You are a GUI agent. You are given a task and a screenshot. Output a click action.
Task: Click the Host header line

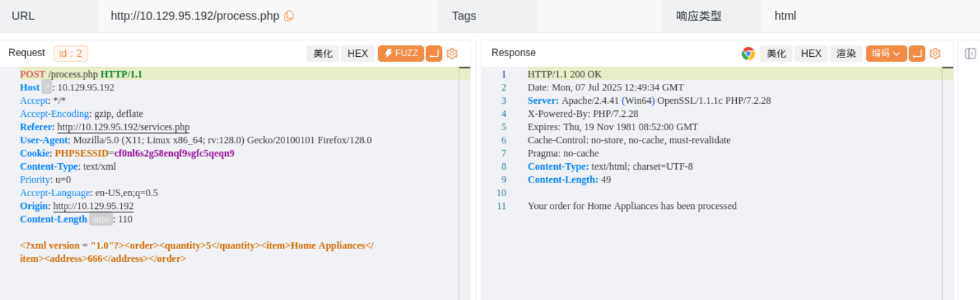pos(67,87)
